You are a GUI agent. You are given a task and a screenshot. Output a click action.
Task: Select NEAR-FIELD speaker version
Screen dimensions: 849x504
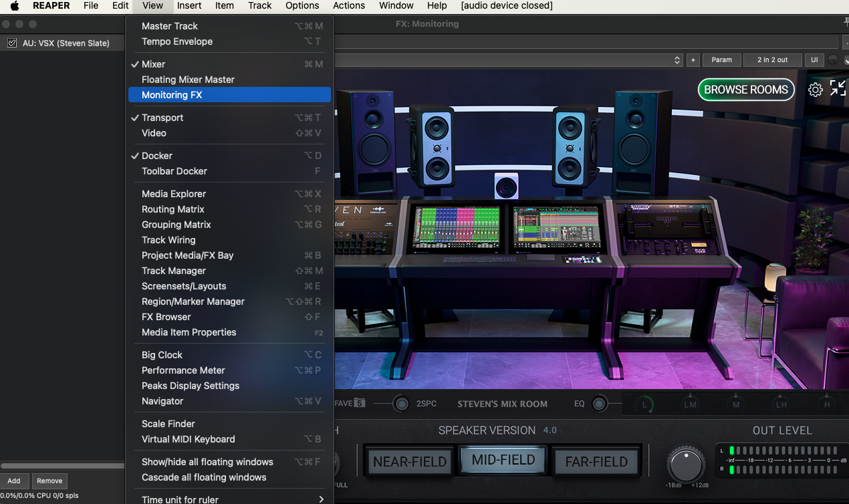click(x=410, y=461)
